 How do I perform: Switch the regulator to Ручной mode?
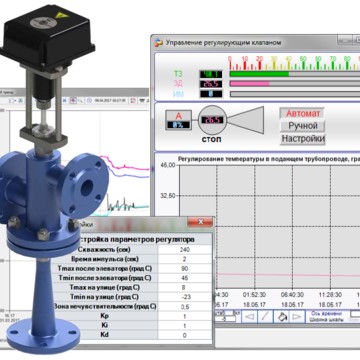click(x=303, y=126)
